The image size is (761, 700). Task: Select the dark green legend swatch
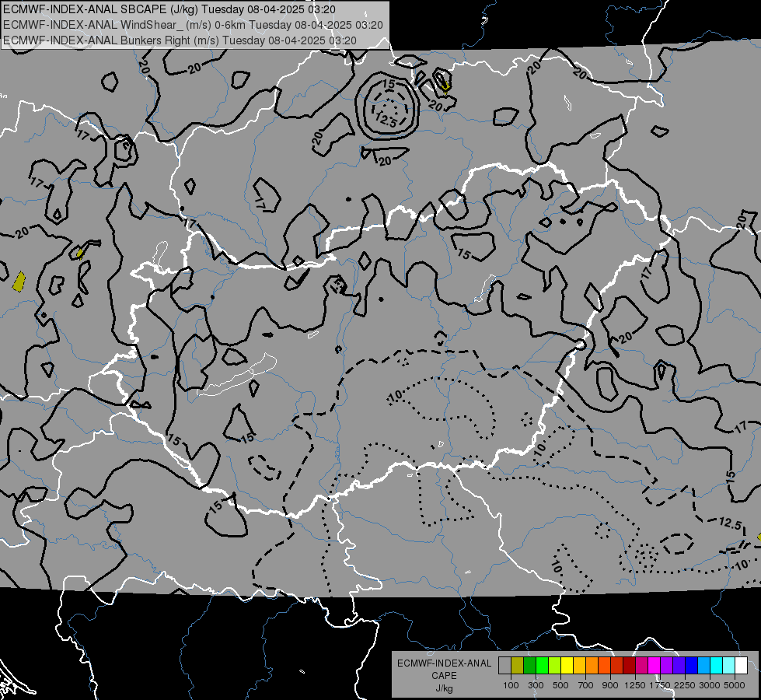pos(529,666)
